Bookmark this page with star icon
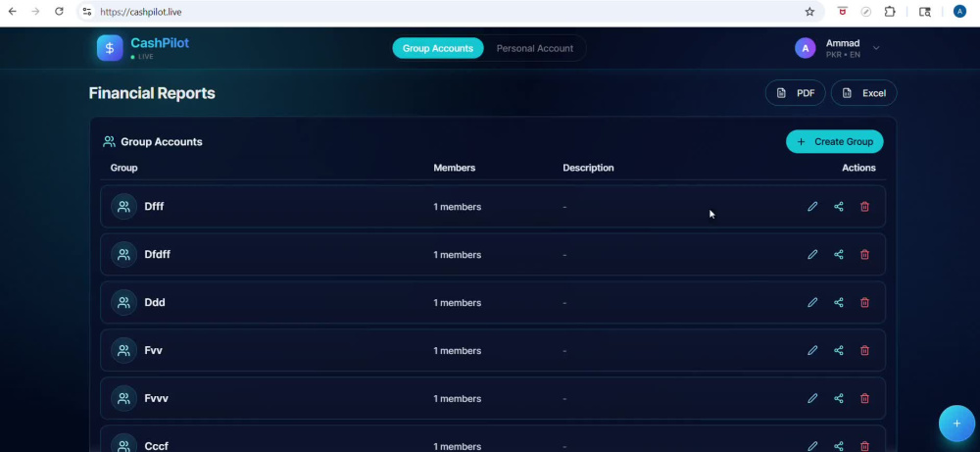 coord(809,12)
